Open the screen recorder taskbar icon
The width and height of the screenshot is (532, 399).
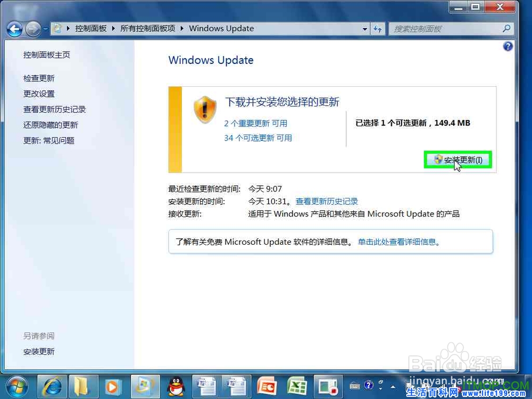click(x=328, y=387)
